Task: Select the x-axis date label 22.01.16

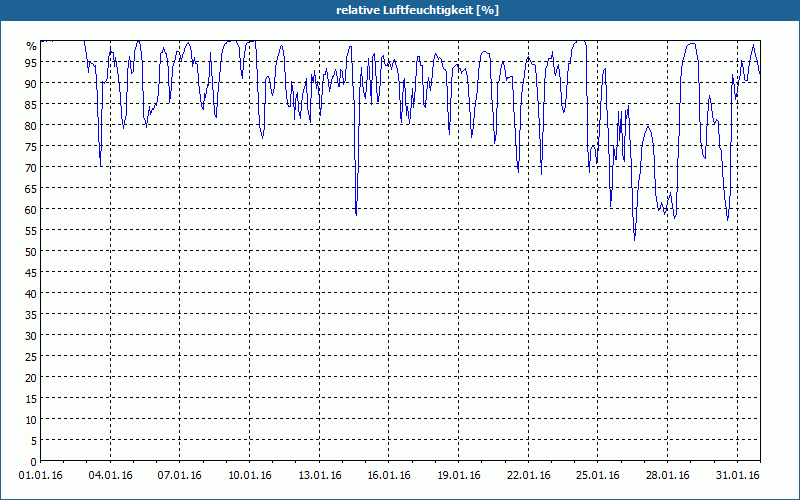Action: pyautogui.click(x=529, y=476)
